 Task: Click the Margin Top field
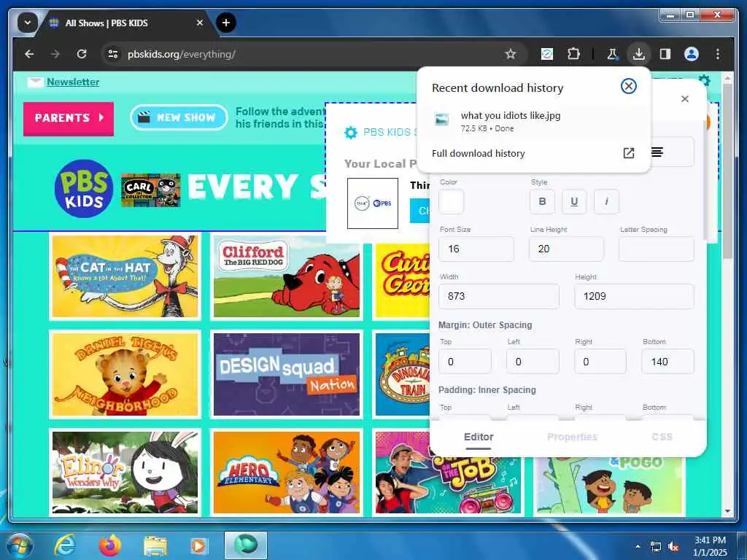[x=465, y=362]
